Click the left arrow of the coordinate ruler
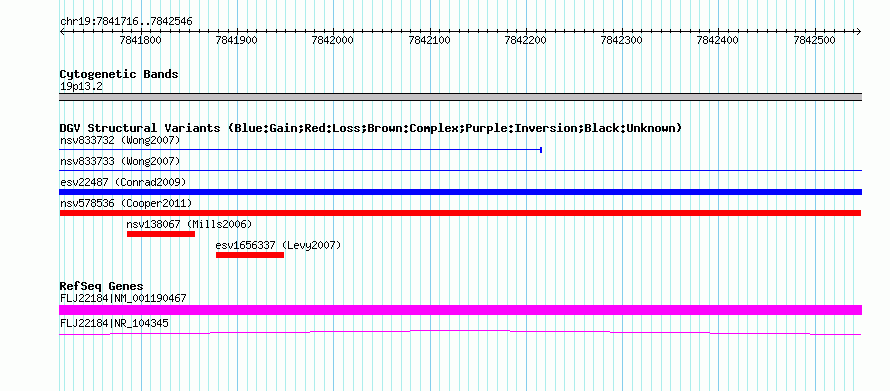The height and width of the screenshot is (391, 890). tap(62, 31)
